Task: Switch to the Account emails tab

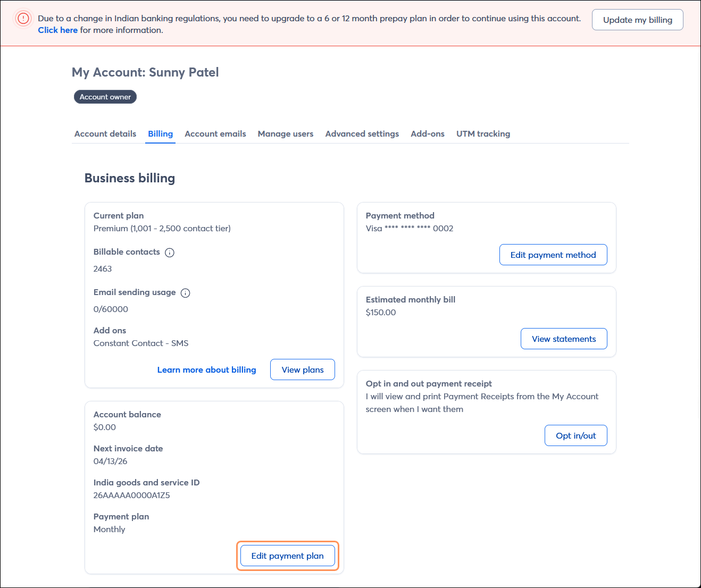Action: tap(215, 134)
